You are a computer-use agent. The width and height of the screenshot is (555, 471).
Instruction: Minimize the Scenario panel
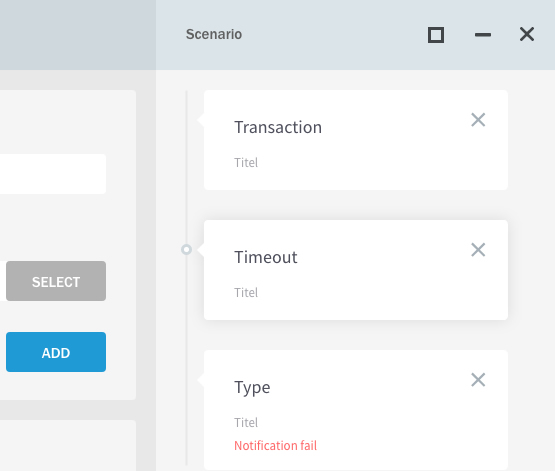coord(482,35)
